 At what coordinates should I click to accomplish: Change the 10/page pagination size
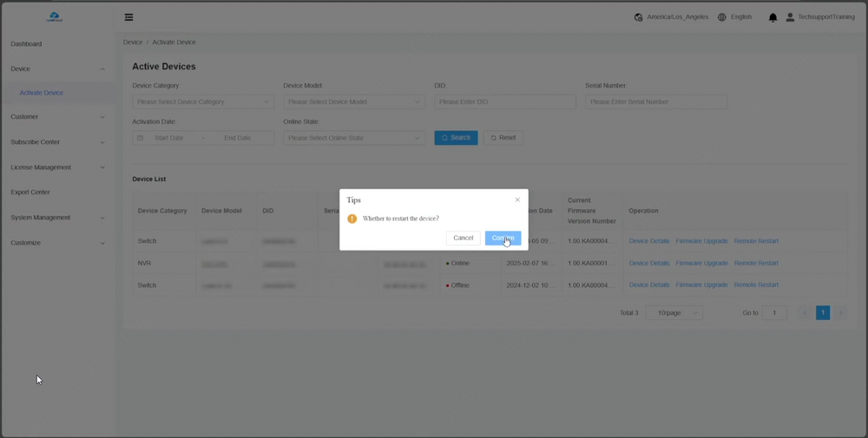tap(674, 312)
